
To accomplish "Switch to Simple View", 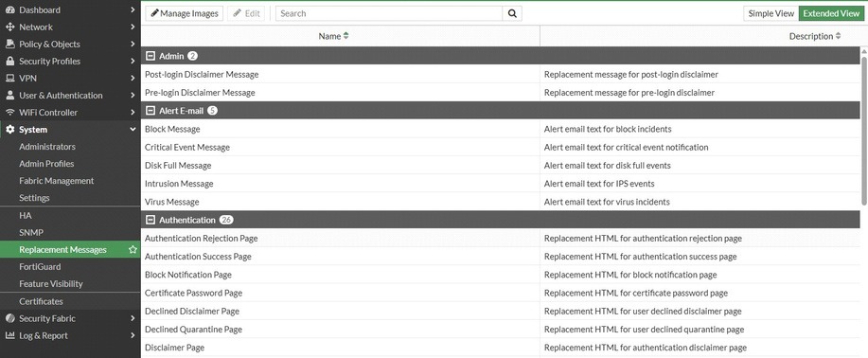I will point(771,13).
